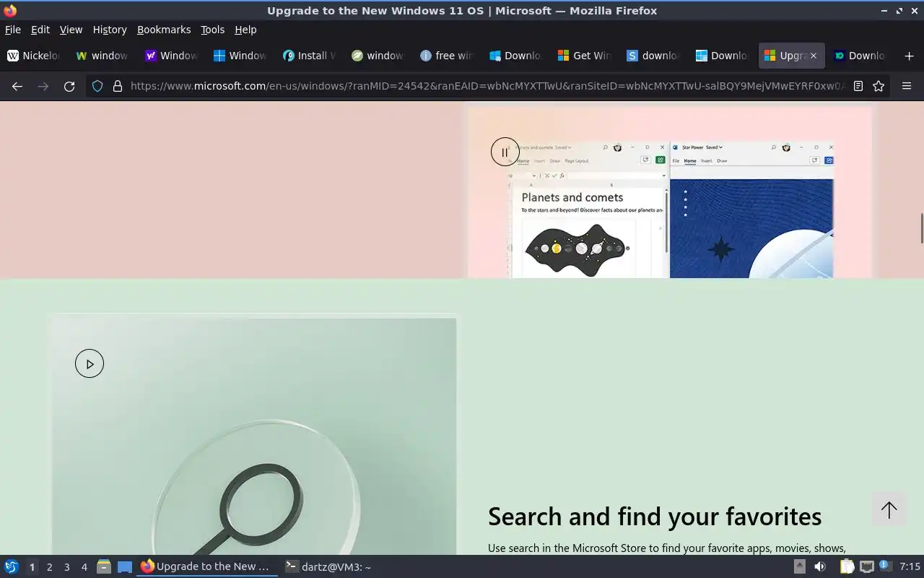Screen dimensions: 924x578
Task: Open the View menu
Action: pos(71,30)
